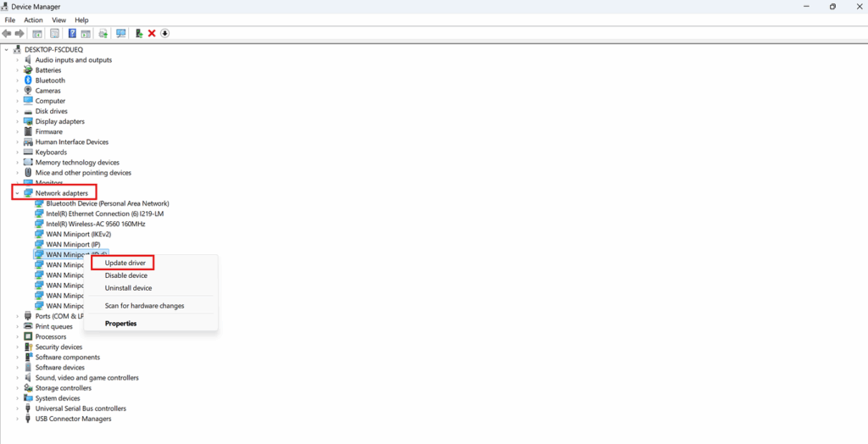Choose Update driver from the context menu
Viewport: 868px width, 444px height.
click(125, 263)
